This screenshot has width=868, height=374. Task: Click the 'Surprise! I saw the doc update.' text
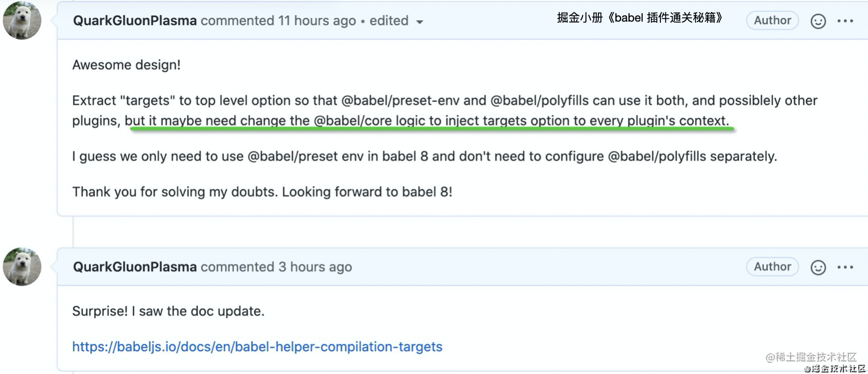[x=168, y=311]
